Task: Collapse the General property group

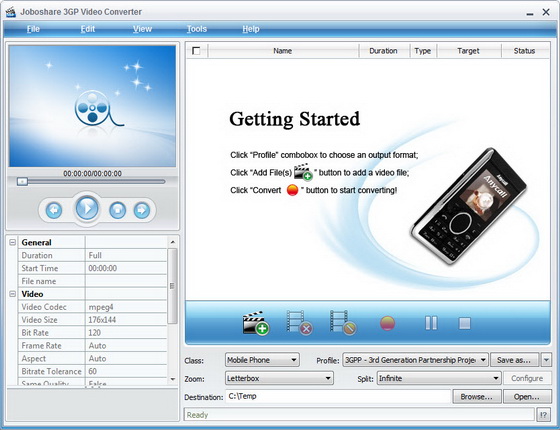Action: click(12, 242)
